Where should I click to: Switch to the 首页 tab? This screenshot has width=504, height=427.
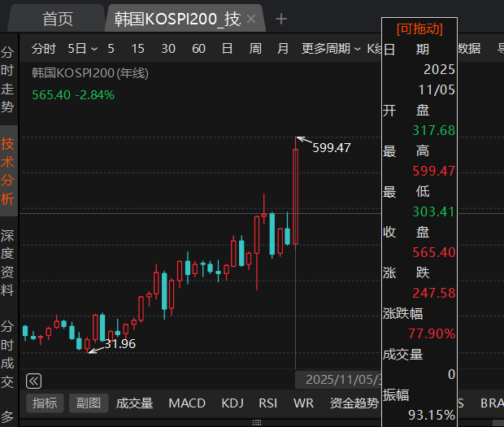[x=58, y=19]
